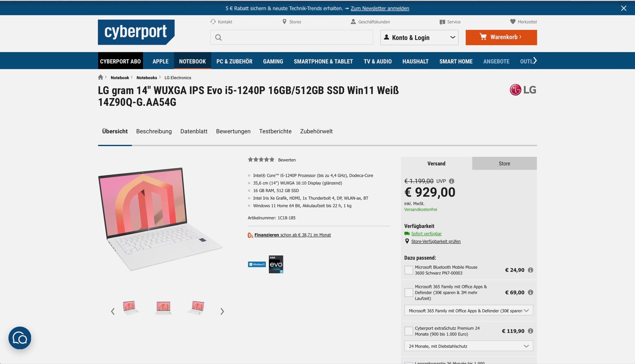Image resolution: width=635 pixels, height=364 pixels.
Task: Click the UVP info icon
Action: tap(451, 181)
